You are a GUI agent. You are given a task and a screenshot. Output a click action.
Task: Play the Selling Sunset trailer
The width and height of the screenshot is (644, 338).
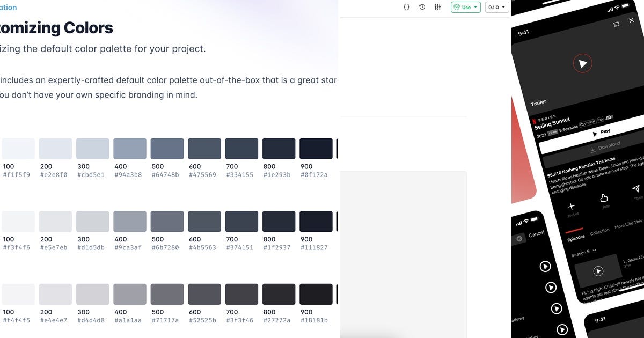coord(583,63)
